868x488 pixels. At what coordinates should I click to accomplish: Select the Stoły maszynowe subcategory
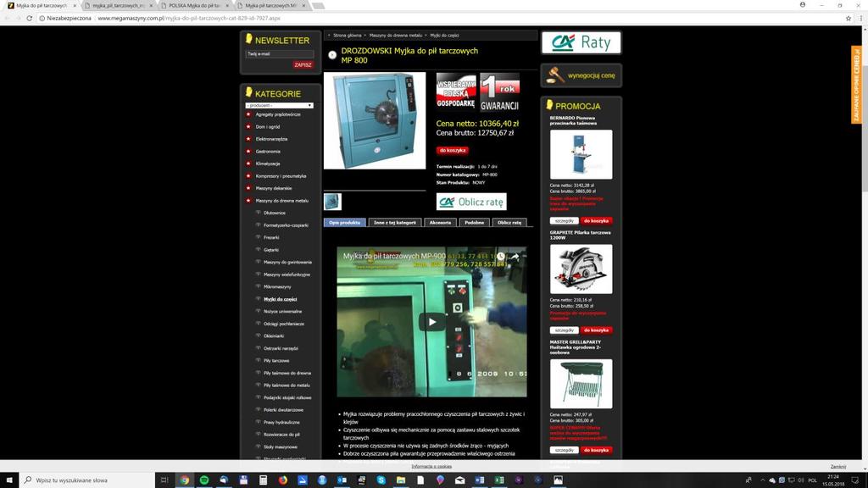click(x=280, y=446)
